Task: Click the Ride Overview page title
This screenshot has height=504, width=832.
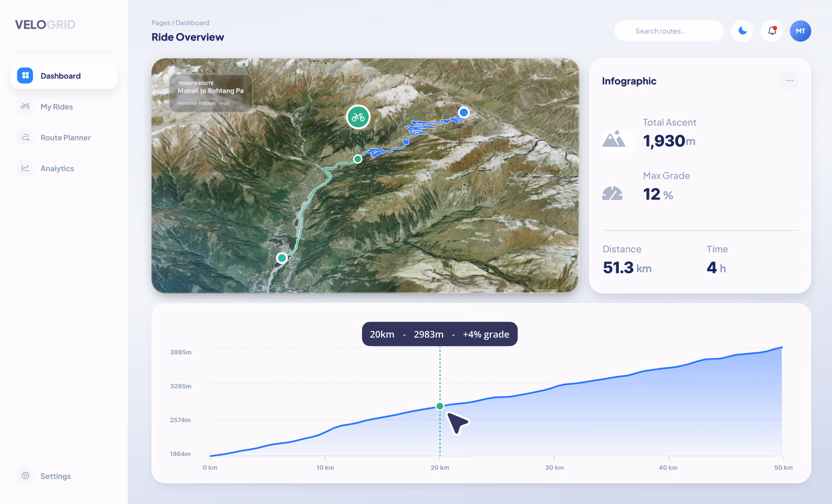Action: pos(188,37)
